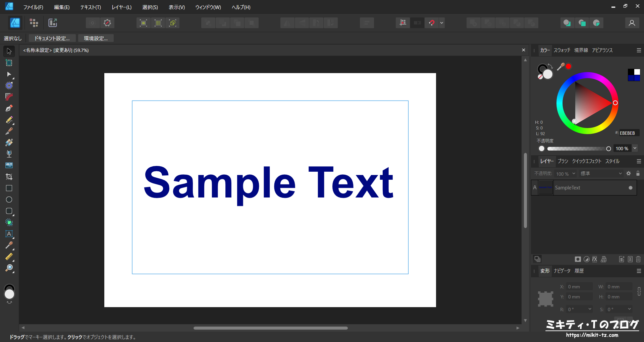Activate the Artistic Text tool
This screenshot has width=644, height=342.
click(9, 234)
